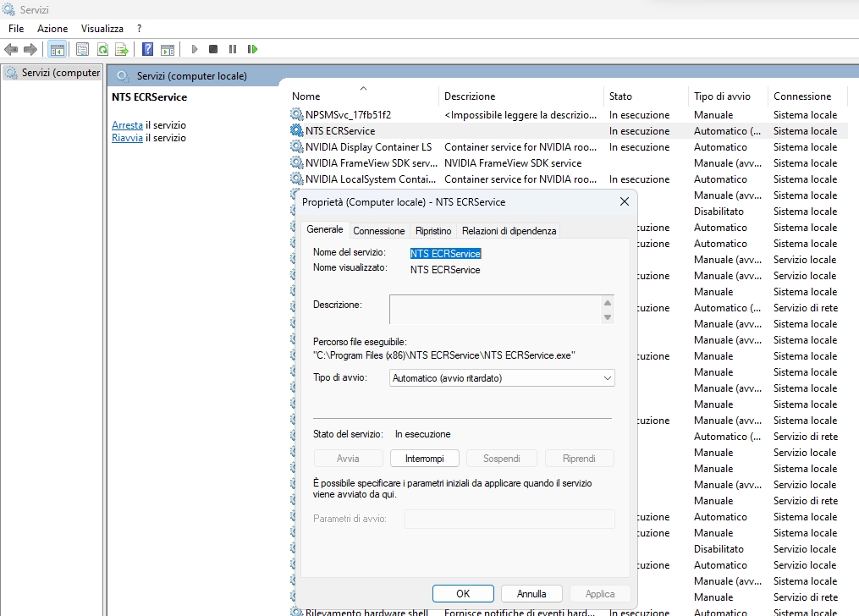Sort the list by the Nome column header
The height and width of the screenshot is (616, 859).
pyautogui.click(x=306, y=96)
